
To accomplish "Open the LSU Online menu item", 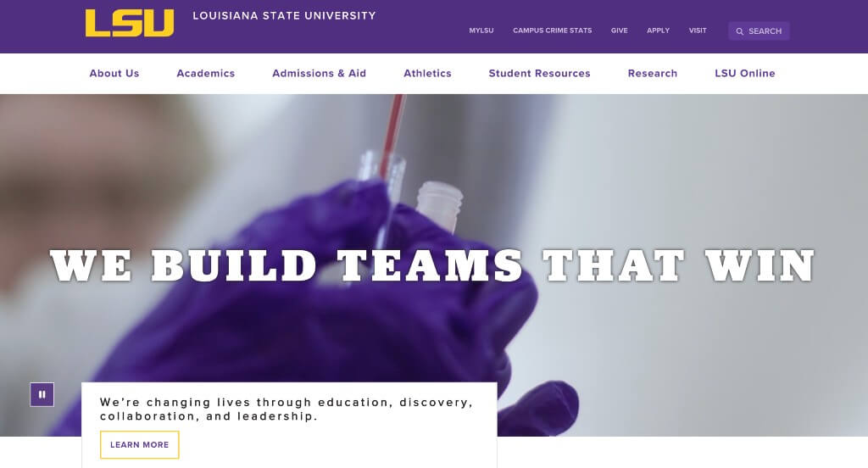I will pos(744,73).
